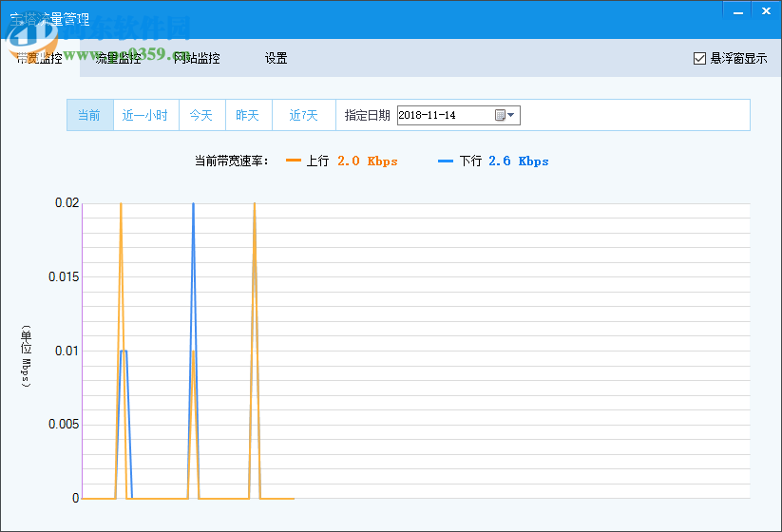Viewport: 782px width, 532px height.
Task: Click the 当前带宽速率 label
Action: click(232, 161)
